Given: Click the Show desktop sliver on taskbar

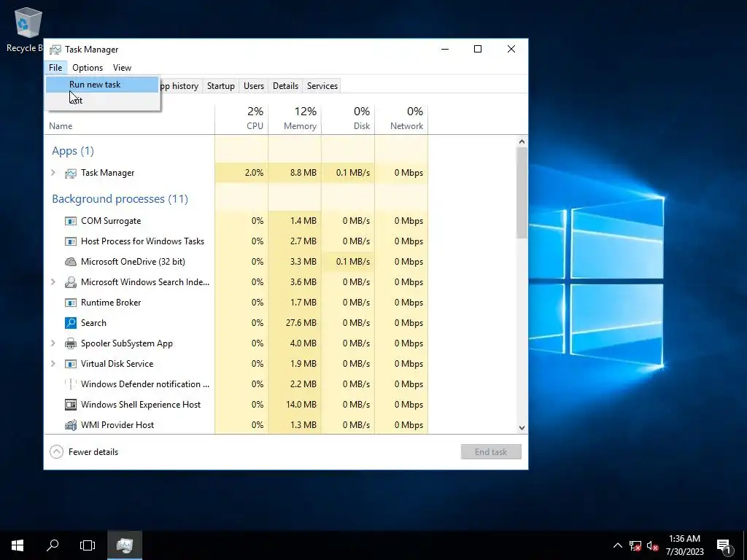Looking at the screenshot, I should [x=745, y=545].
